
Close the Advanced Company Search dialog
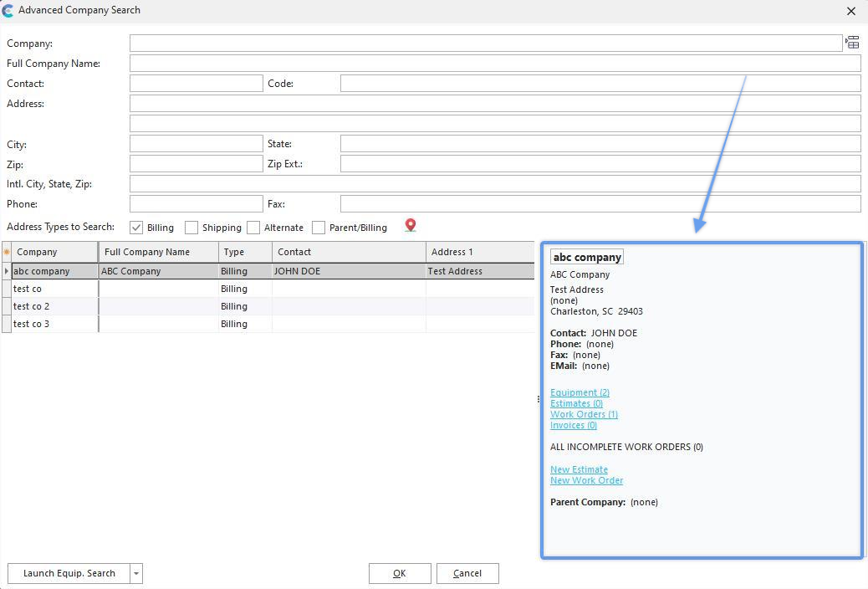tap(851, 11)
